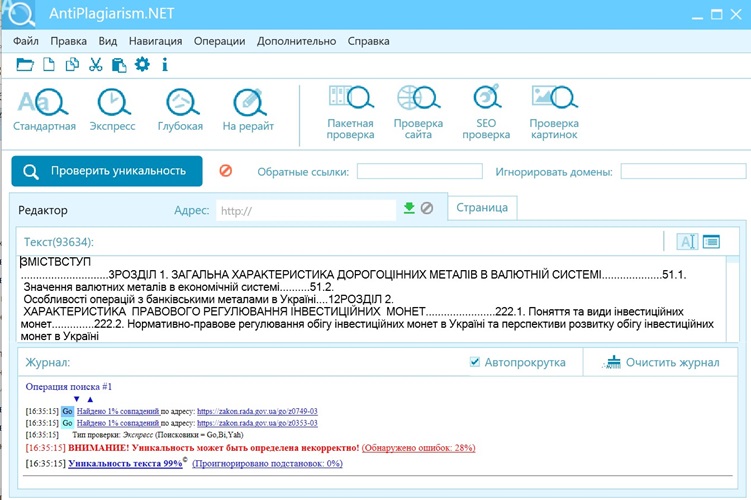Toggle the Автопрокрутка checkbox
Viewport: 751px width, 500px height.
pyautogui.click(x=475, y=362)
